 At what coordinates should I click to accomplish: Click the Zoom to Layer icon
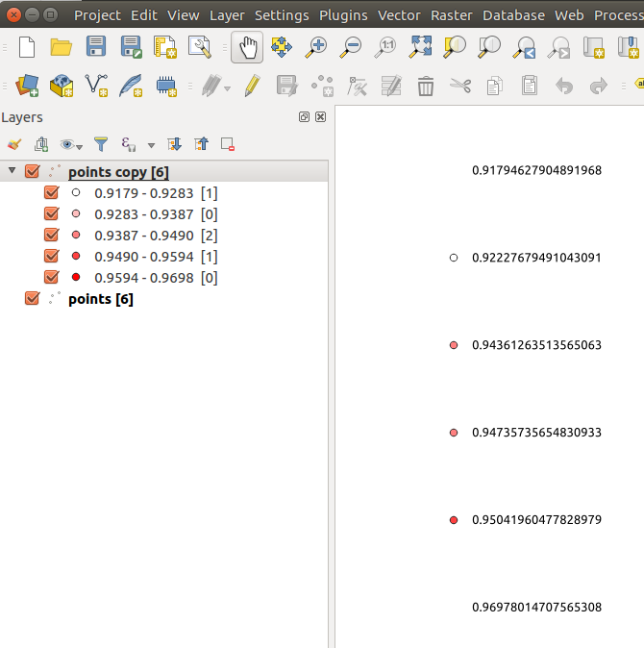[x=489, y=47]
